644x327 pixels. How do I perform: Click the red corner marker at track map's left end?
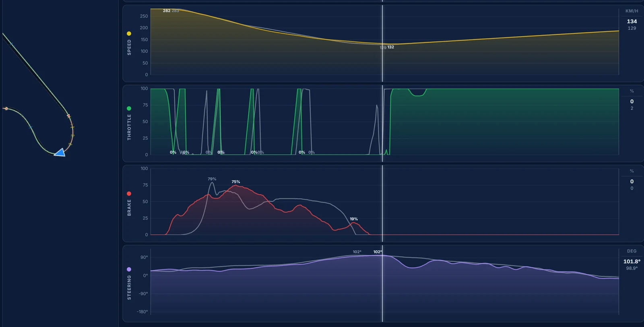[x=6, y=108]
